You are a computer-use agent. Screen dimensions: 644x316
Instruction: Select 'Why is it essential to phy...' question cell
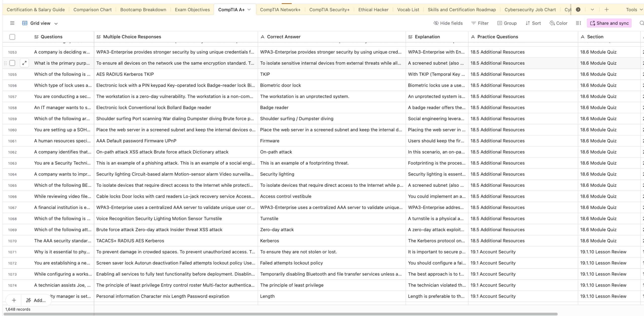click(63, 252)
